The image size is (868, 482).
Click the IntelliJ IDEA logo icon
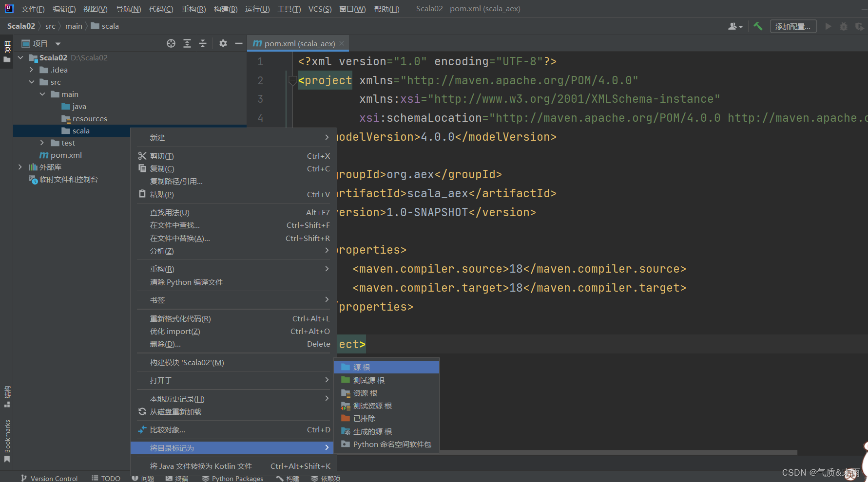tap(9, 8)
